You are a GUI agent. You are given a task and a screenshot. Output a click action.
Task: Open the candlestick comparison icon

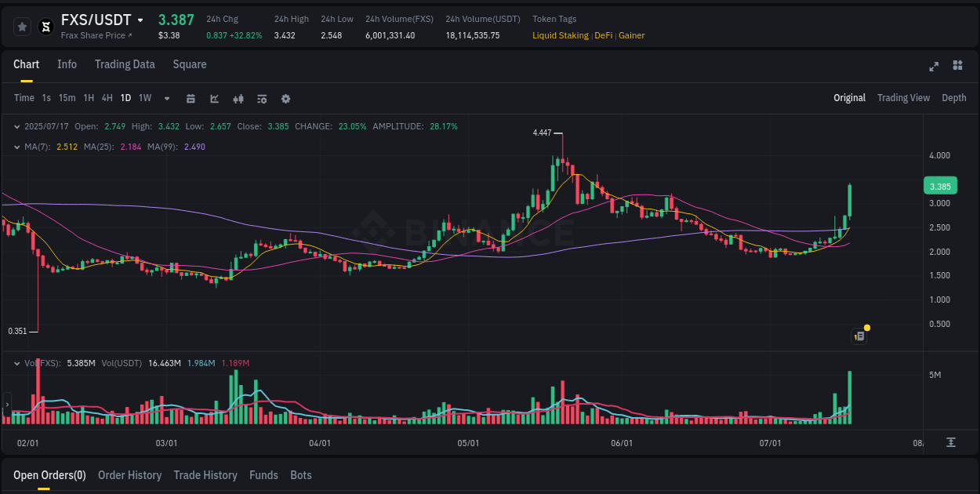[x=238, y=98]
